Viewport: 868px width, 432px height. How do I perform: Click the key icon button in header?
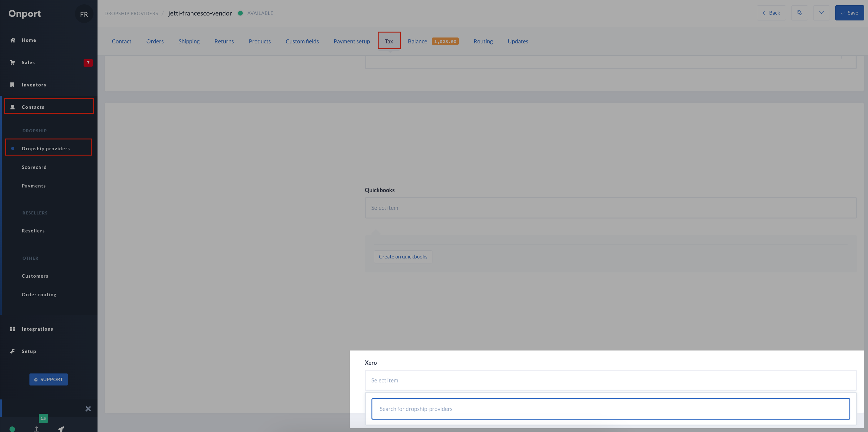click(x=799, y=13)
